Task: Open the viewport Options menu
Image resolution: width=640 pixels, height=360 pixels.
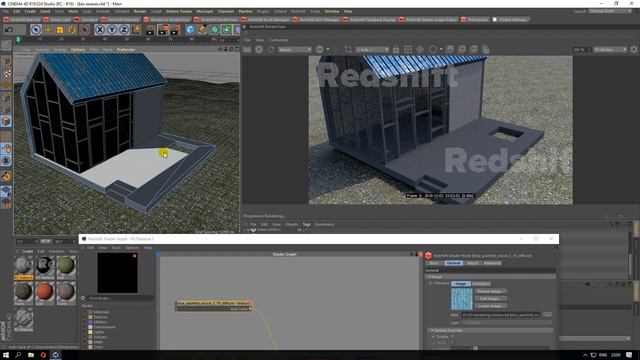Action: pos(78,50)
